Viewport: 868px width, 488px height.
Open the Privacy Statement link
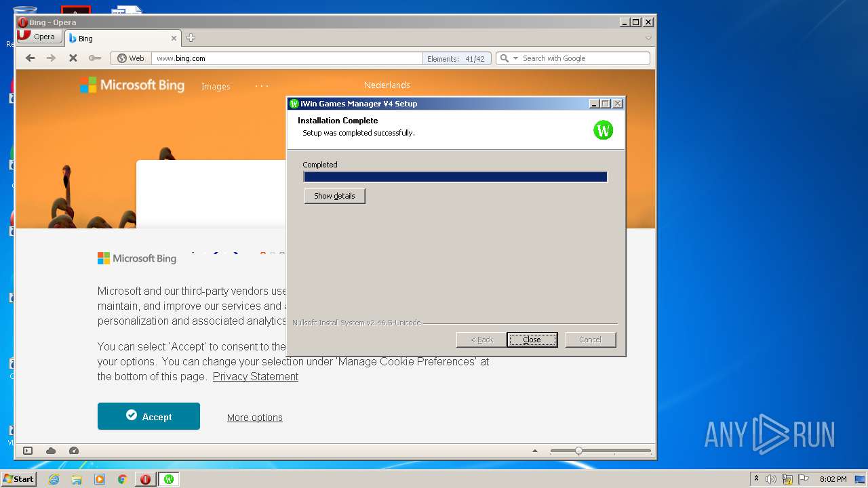pos(256,377)
